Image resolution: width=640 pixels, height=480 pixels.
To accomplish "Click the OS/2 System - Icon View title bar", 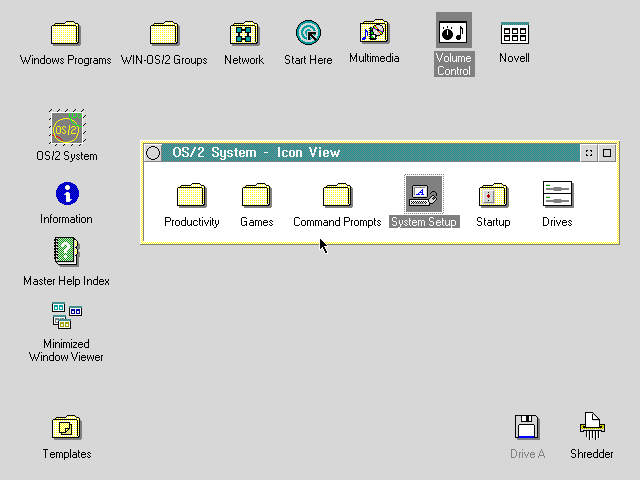I will pyautogui.click(x=371, y=153).
